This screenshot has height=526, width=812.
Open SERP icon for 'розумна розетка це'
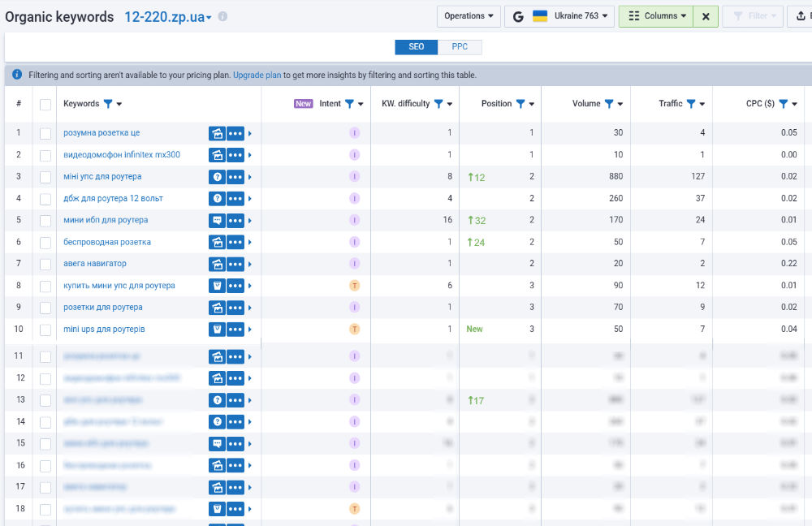217,134
